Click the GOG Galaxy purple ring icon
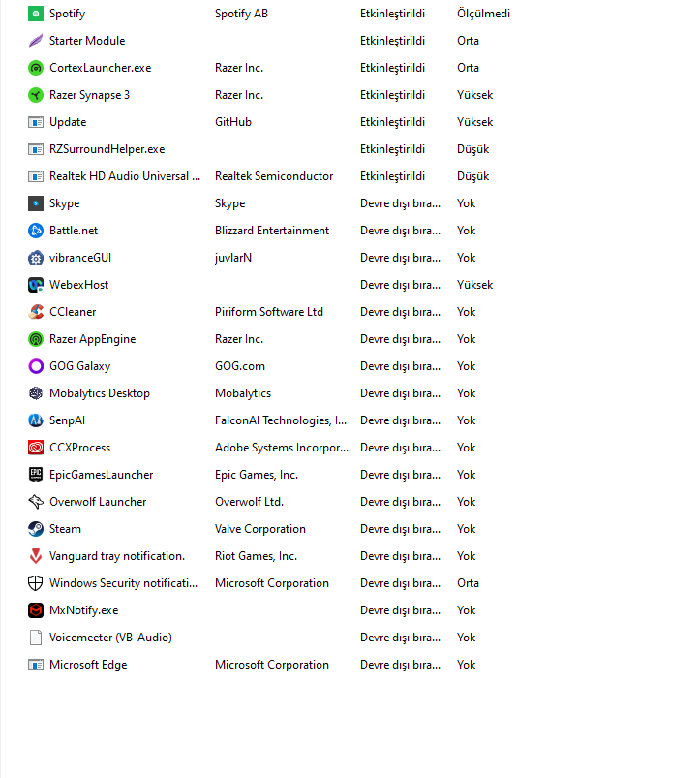The width and height of the screenshot is (700, 778). (36, 366)
